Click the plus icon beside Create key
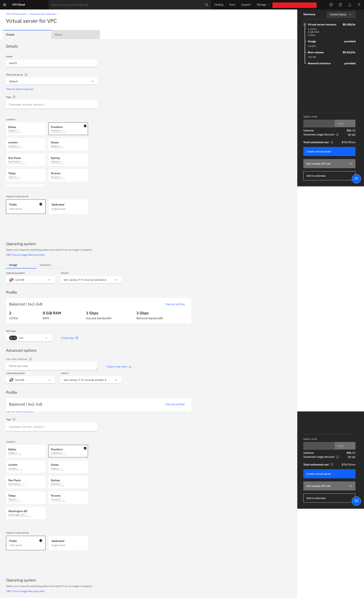Image resolution: width=364 pixels, height=598 pixels. tap(77, 338)
